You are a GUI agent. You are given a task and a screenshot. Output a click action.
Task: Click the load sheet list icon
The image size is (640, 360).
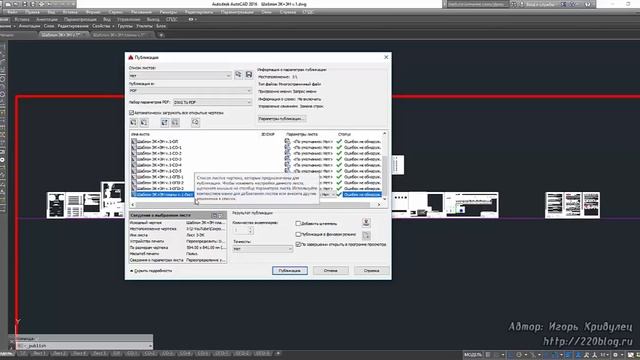[x=238, y=75]
